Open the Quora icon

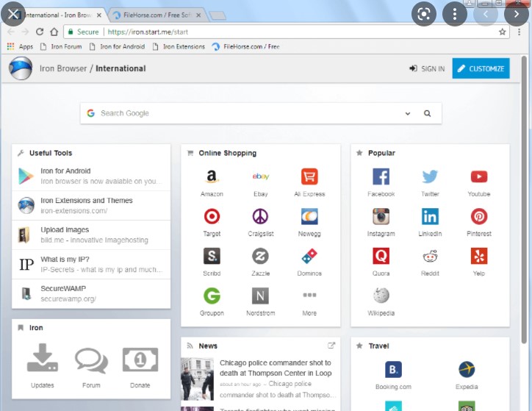tap(381, 256)
